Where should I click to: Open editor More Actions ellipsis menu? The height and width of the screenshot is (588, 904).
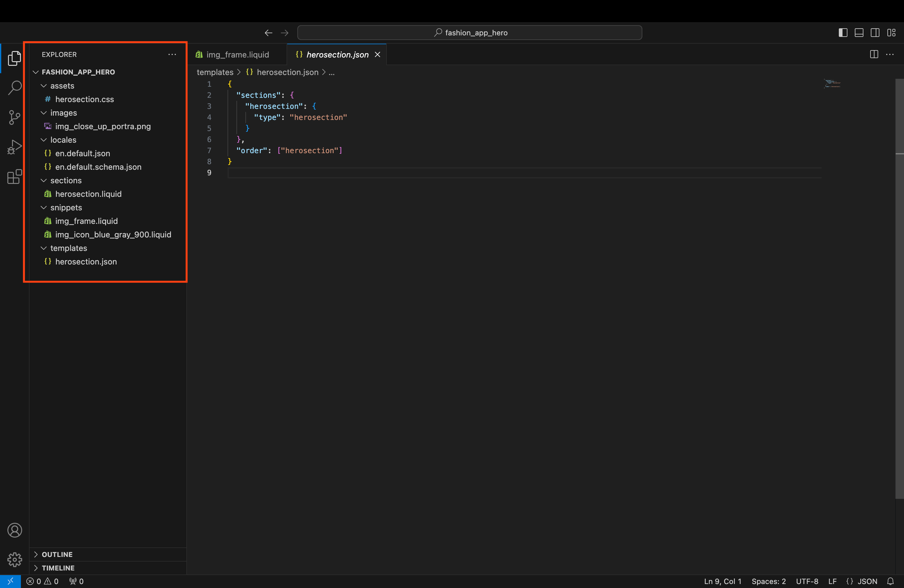point(890,54)
